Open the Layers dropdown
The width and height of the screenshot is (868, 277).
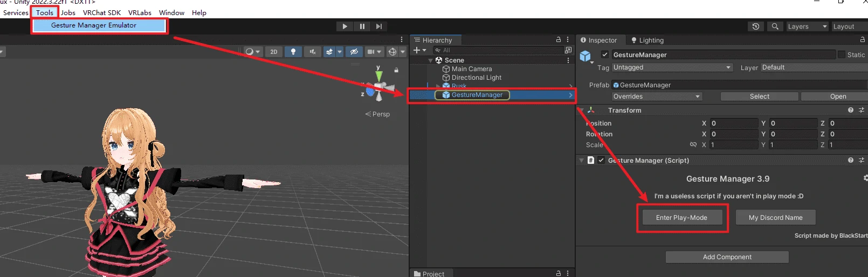point(807,26)
